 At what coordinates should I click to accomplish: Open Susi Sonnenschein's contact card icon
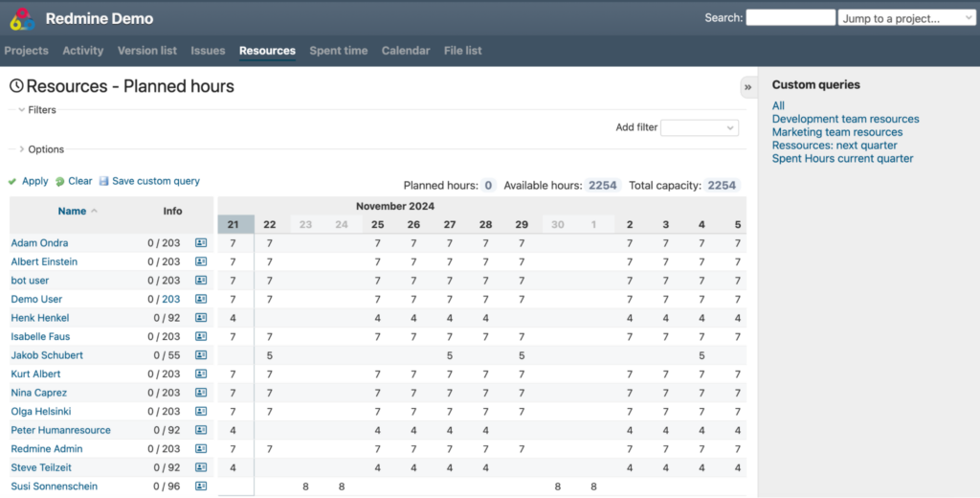click(201, 487)
